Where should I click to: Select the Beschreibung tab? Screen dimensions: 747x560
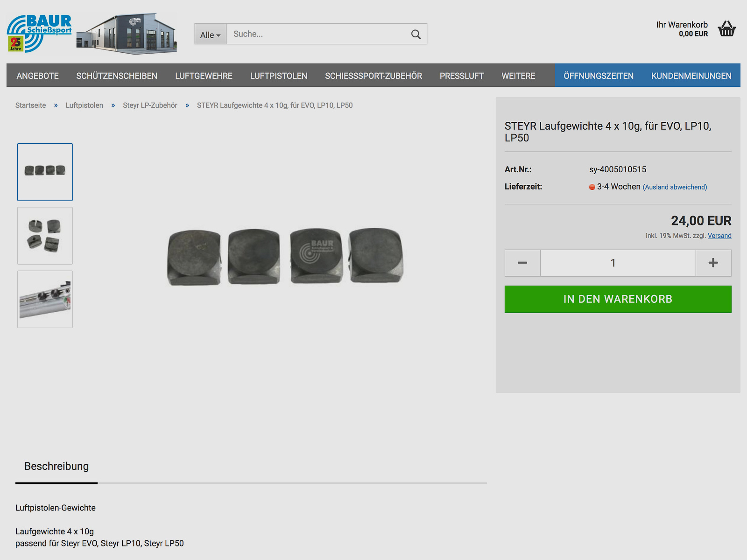click(x=56, y=466)
